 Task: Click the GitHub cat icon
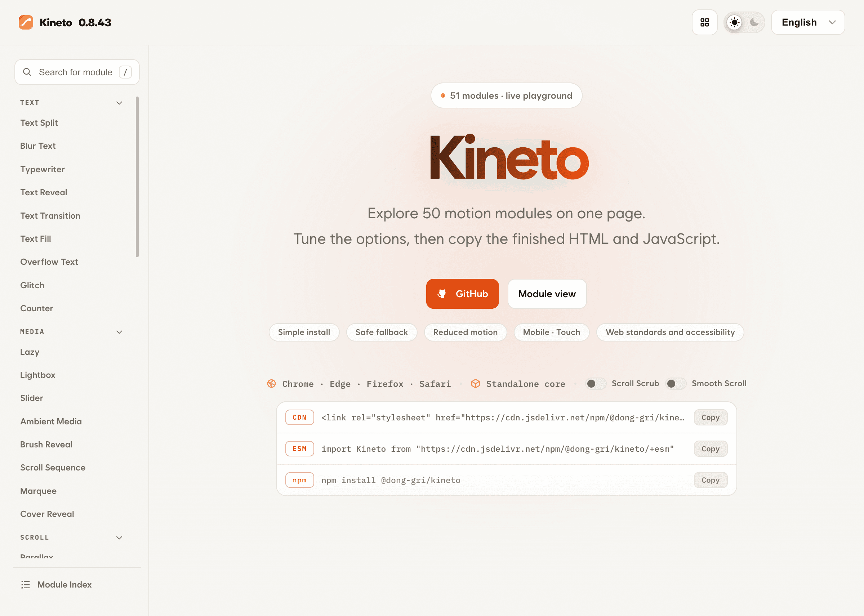pos(442,294)
